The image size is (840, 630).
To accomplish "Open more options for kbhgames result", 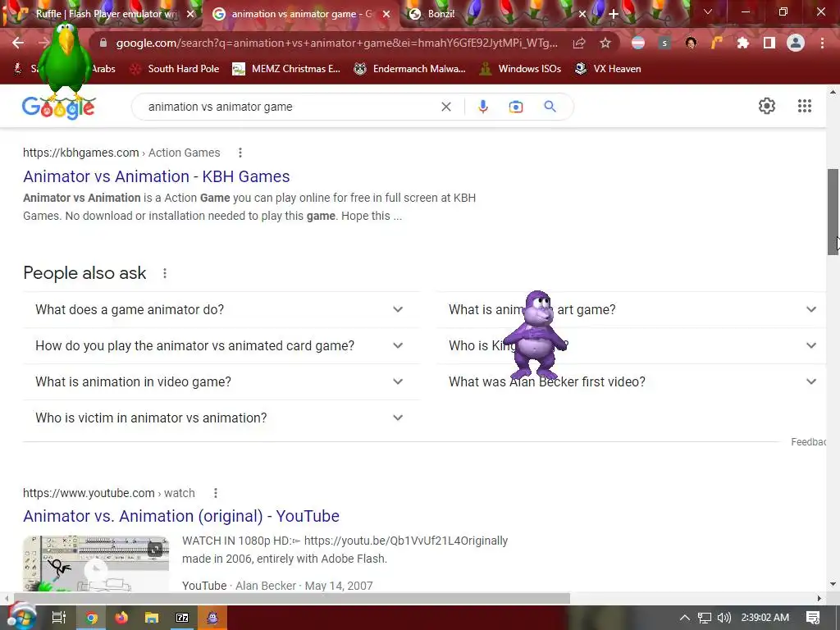I will tap(240, 153).
